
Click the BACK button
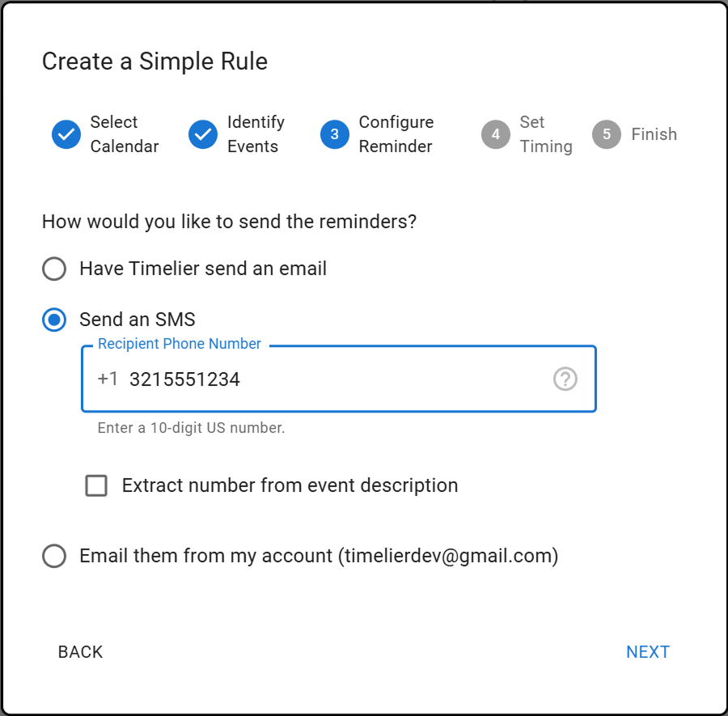pyautogui.click(x=80, y=651)
